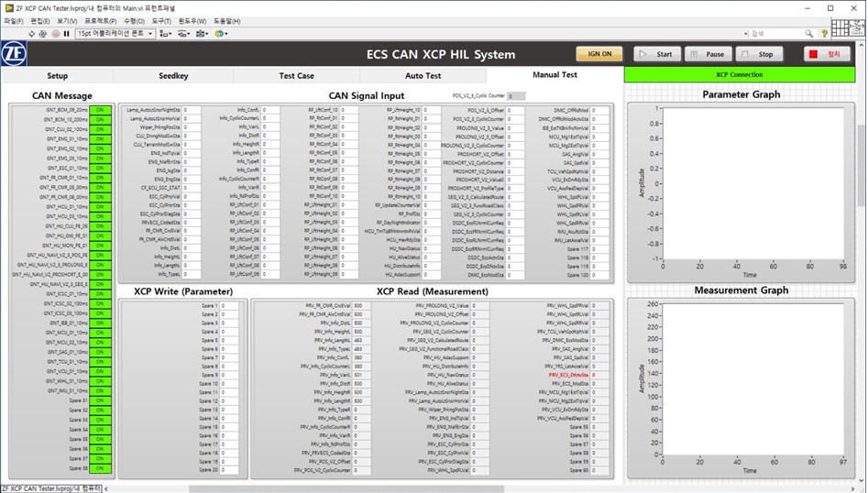Screen dimensions: 868x493
Task: Click the Run Continuously toolbar icon
Action: click(x=43, y=33)
